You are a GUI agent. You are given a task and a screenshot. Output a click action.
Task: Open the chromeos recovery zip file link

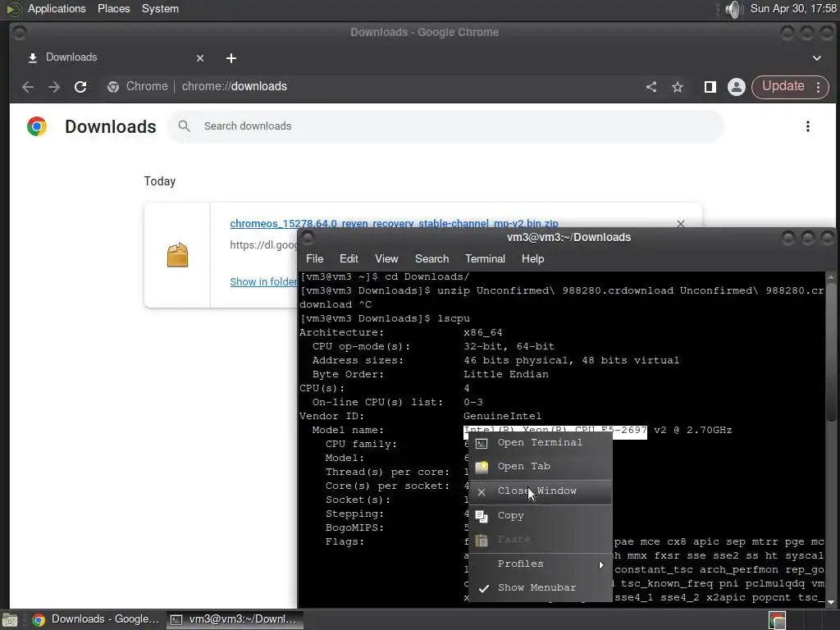point(394,223)
